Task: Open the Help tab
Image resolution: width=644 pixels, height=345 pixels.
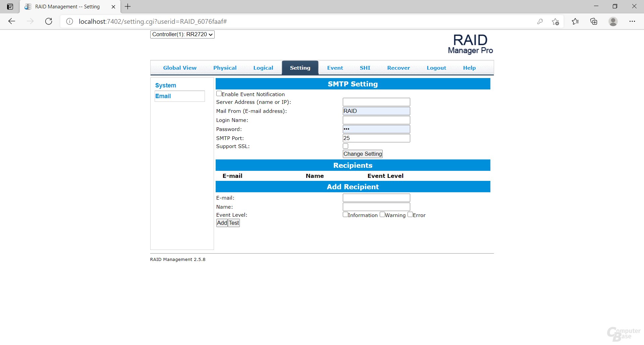Action: coord(469,68)
